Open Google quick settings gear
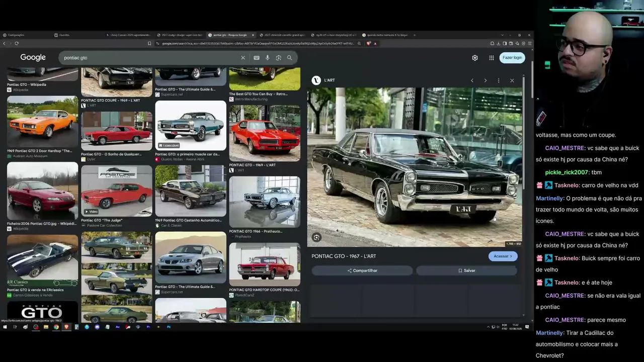This screenshot has width=644, height=362. coord(475,58)
